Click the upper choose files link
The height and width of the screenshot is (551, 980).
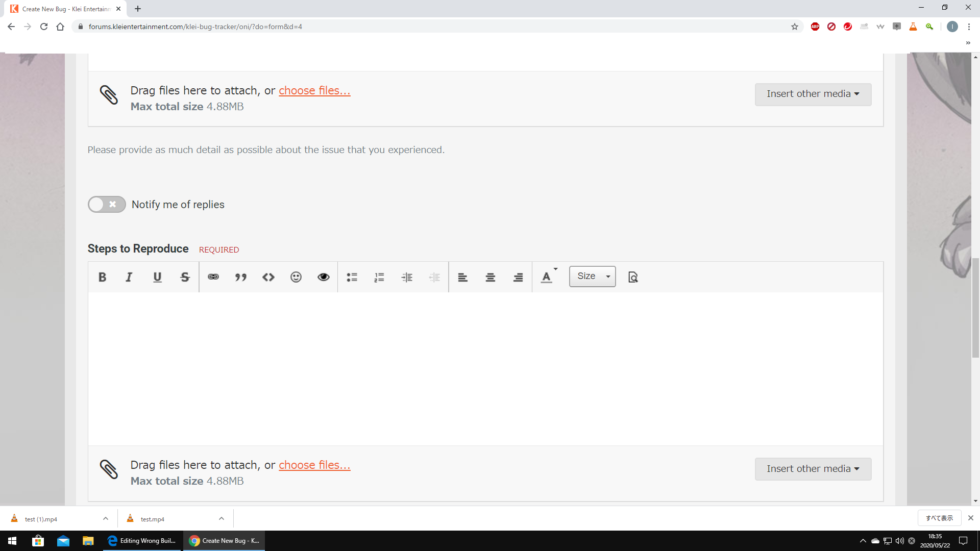coord(314,90)
